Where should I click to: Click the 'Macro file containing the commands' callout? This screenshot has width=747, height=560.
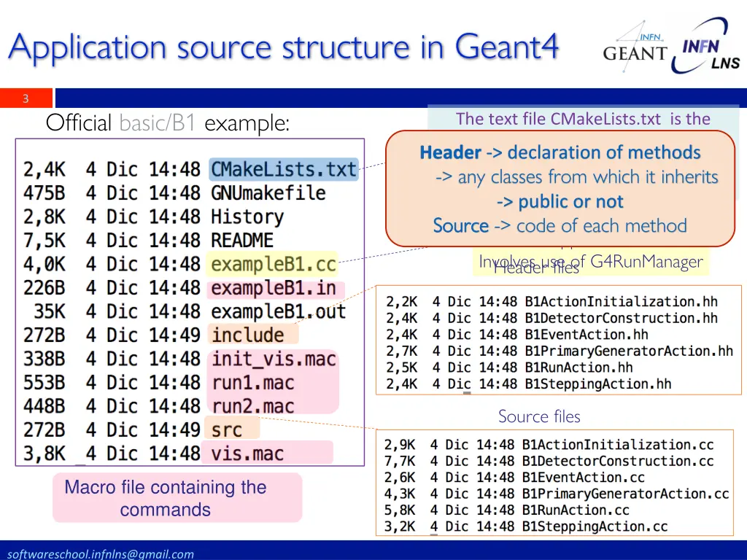177,497
